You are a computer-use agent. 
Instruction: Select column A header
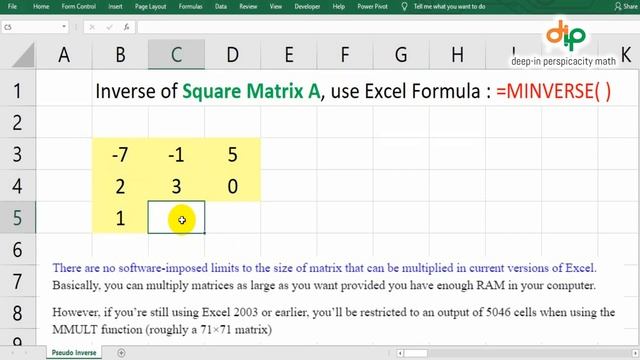(x=64, y=55)
